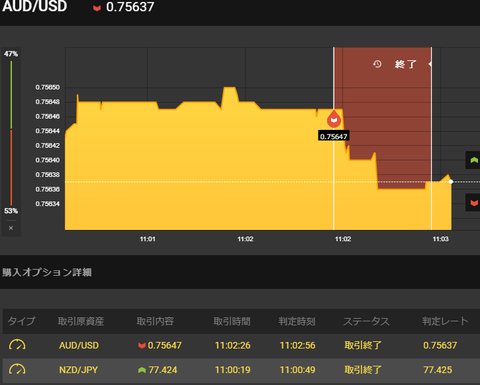This screenshot has height=385, width=480.
Task: Click the 11:03 time axis label
Action: 441,239
